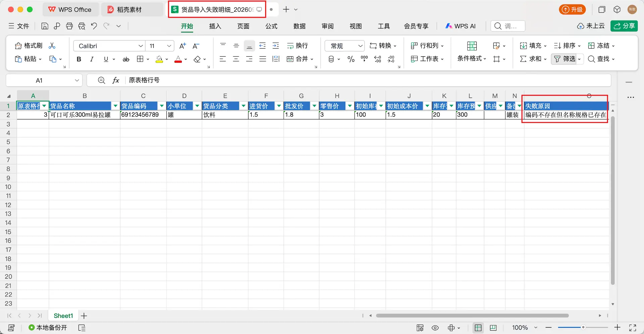Open the 文件 menu
This screenshot has width=644, height=334.
click(19, 26)
